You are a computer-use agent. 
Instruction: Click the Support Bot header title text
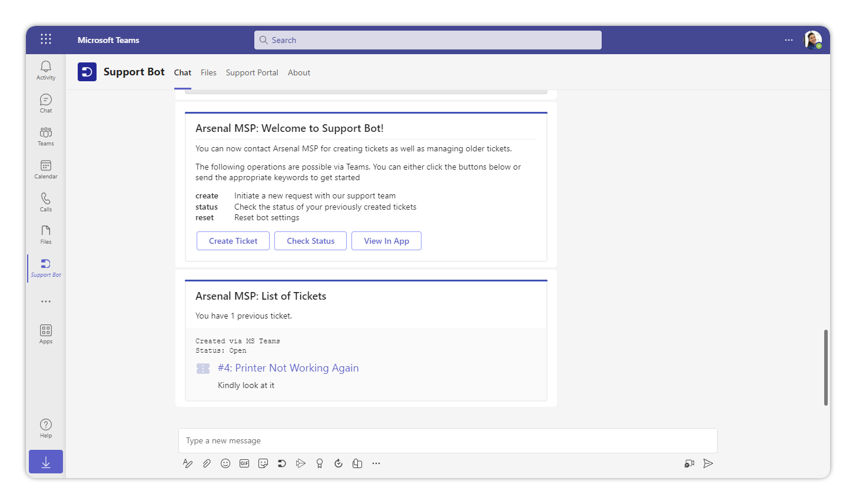point(134,72)
